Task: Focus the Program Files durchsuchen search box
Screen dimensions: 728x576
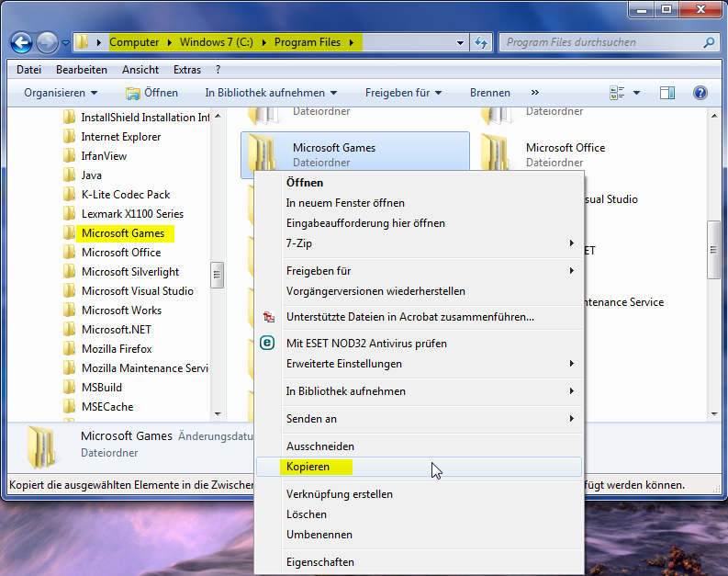Action: point(609,42)
